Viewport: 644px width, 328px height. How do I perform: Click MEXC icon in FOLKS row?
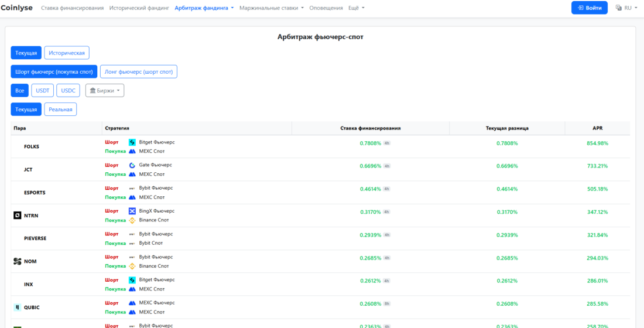click(x=132, y=151)
